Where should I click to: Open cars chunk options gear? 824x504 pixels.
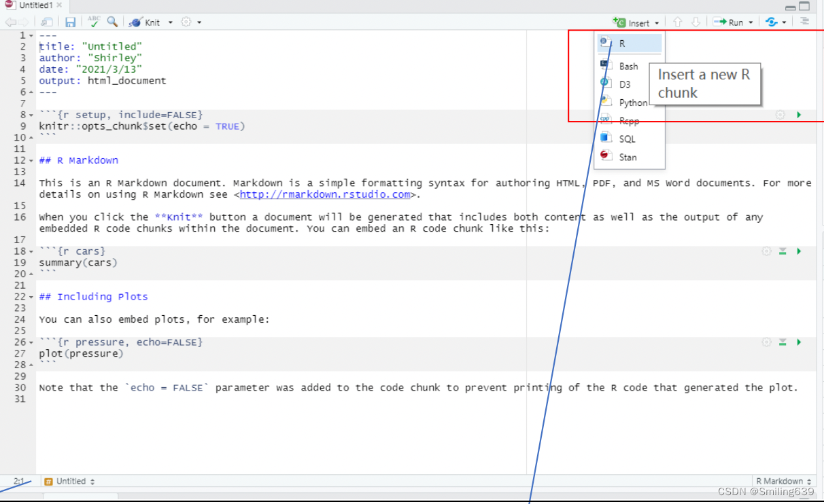[766, 251]
